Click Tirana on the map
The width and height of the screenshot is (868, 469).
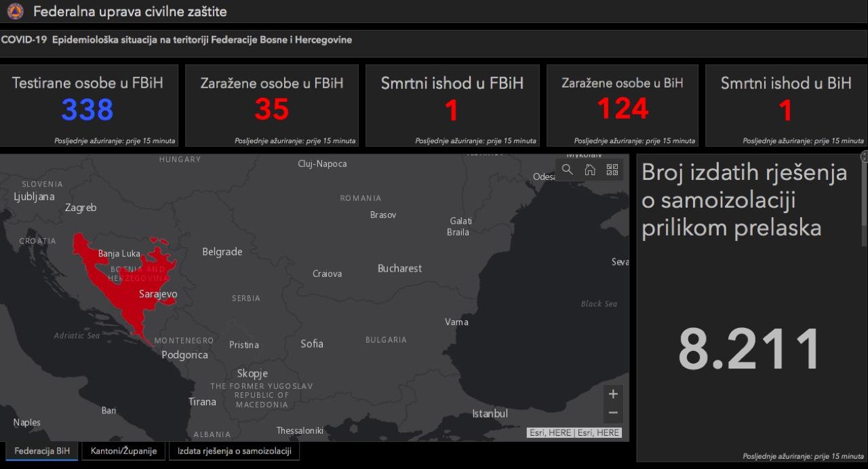(202, 401)
